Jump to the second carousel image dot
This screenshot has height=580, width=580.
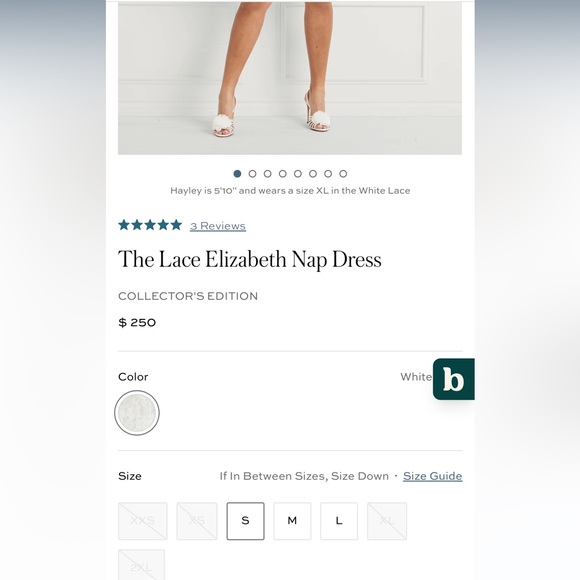252,173
